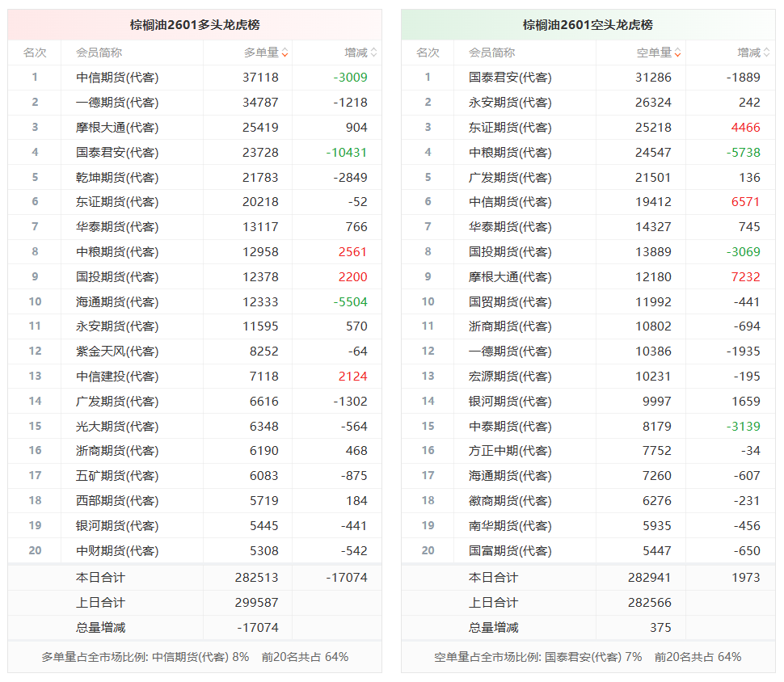Sort long table by 多单量 sort arrows
The image size is (784, 682).
(x=285, y=53)
